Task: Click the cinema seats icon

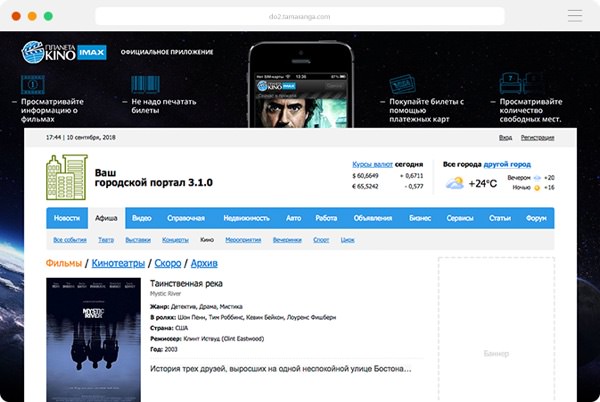Action: (x=522, y=83)
